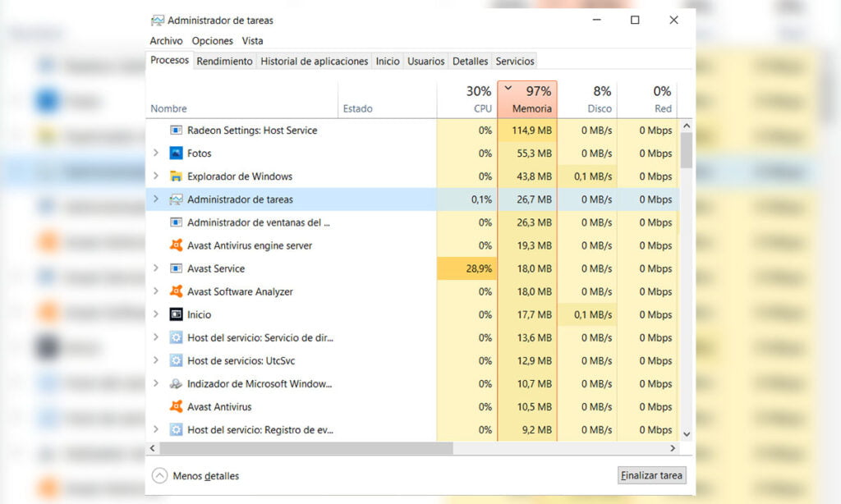Click the Indizador de Microsoft Windows icon
Screen dimensions: 841x504
click(176, 384)
